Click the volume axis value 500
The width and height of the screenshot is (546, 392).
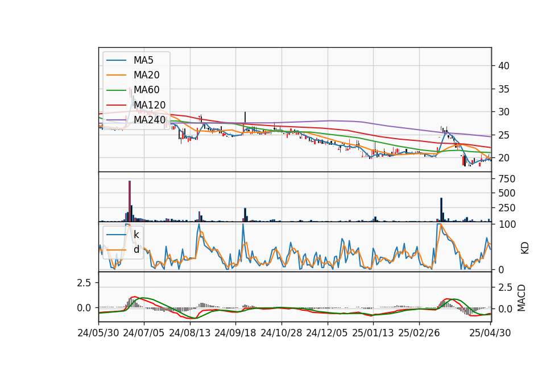tap(507, 193)
